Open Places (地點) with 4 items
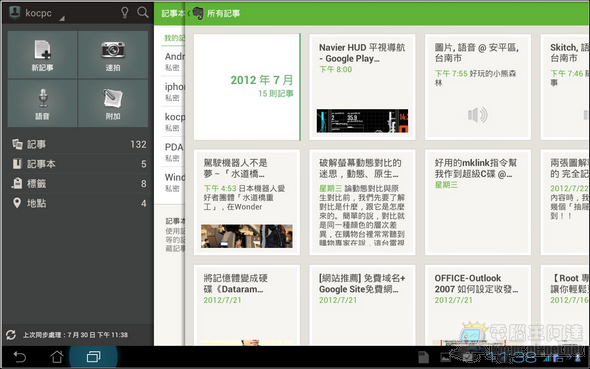Image resolution: width=590 pixels, height=369 pixels. [x=78, y=203]
